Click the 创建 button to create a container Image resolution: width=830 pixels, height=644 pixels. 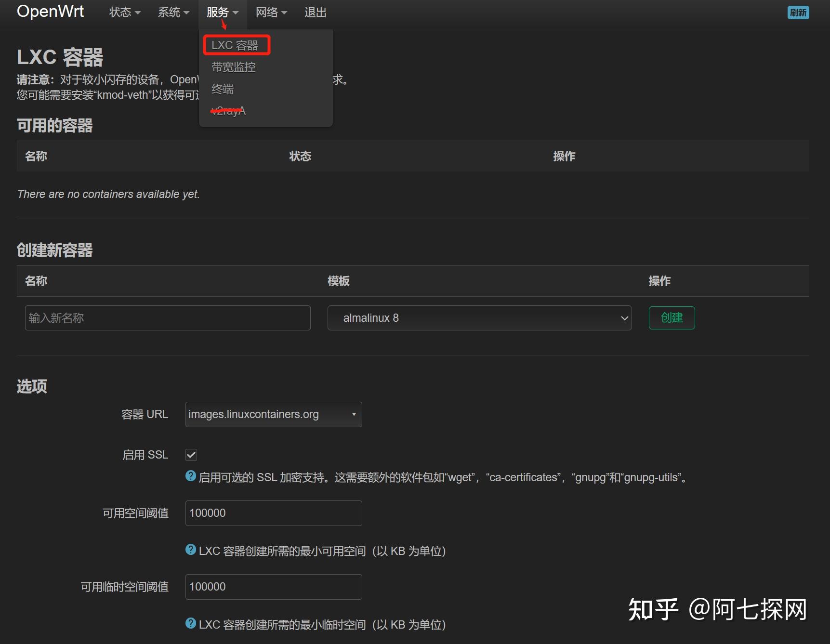click(x=672, y=318)
